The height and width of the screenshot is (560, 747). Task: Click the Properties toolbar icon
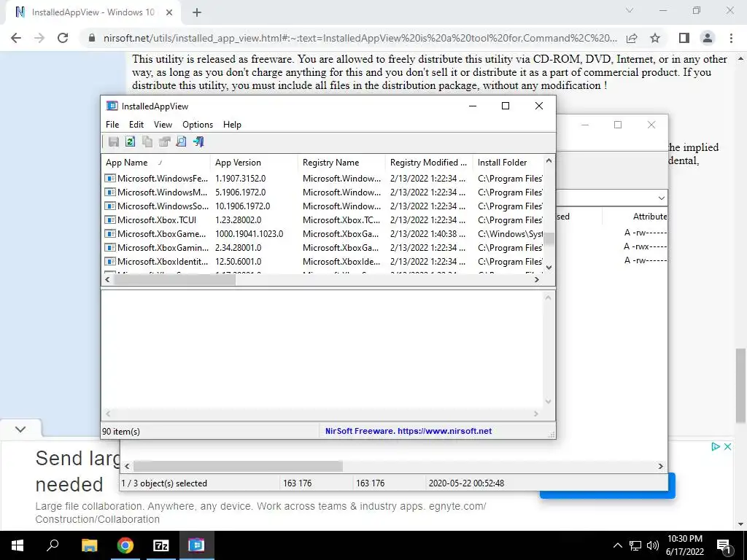pos(164,141)
